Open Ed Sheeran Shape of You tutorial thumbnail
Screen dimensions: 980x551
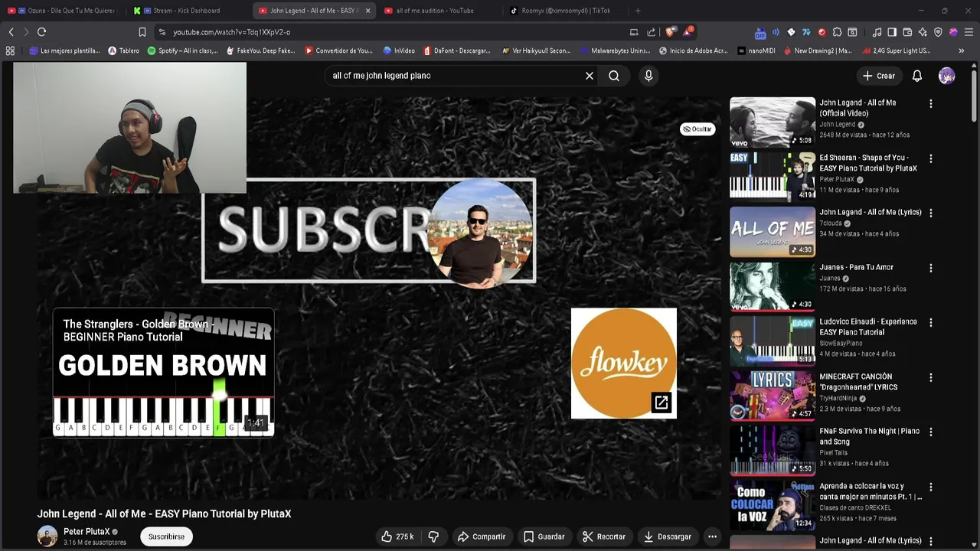click(773, 177)
